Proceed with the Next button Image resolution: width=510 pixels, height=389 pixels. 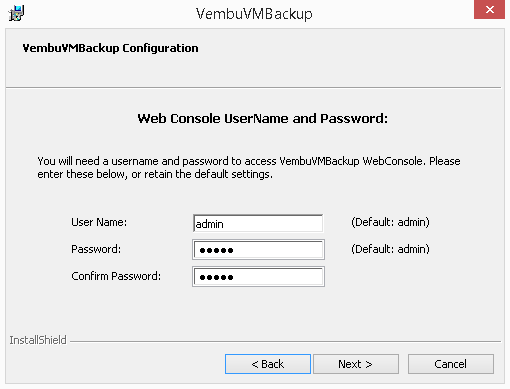tap(356, 364)
